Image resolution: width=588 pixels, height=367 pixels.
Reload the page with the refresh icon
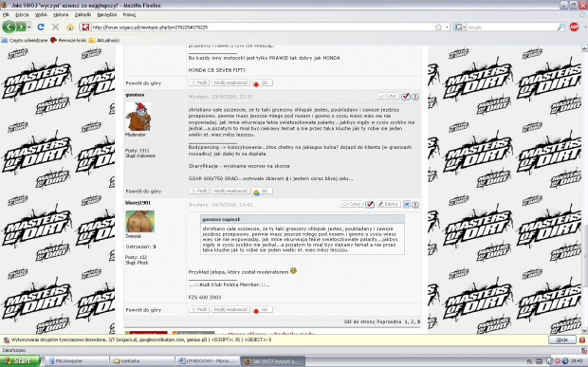coord(41,27)
